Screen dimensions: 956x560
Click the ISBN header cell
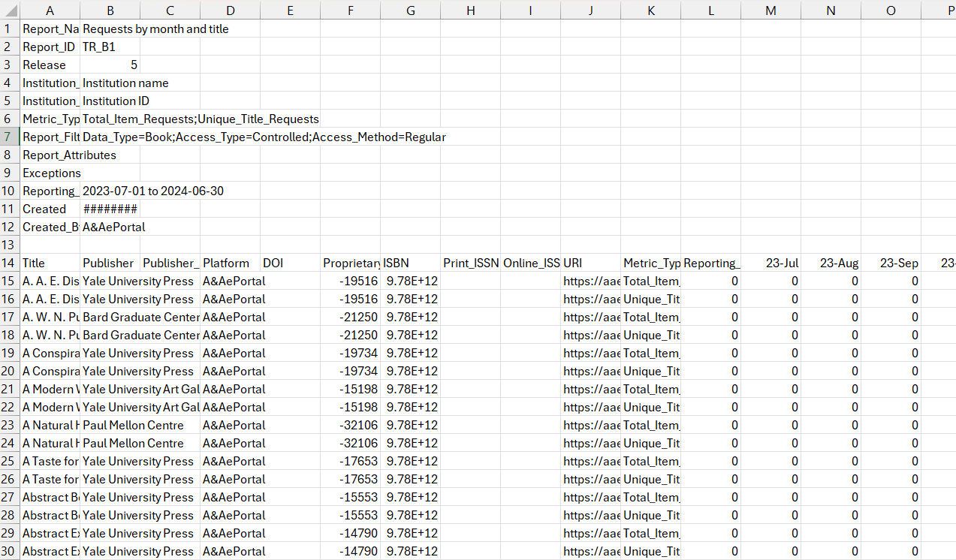(410, 263)
